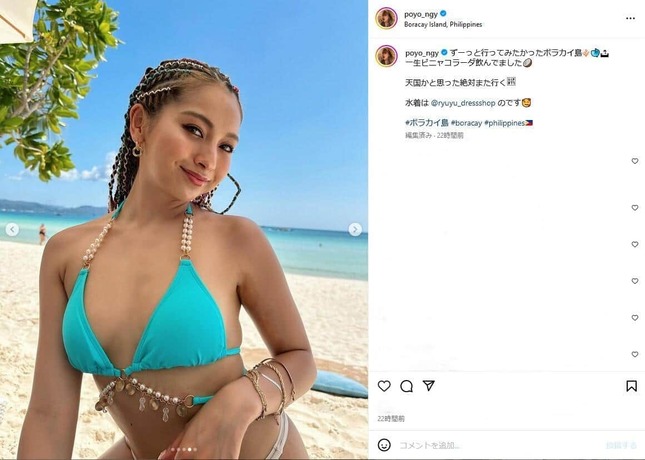Like the post with the heart icon

(x=384, y=386)
